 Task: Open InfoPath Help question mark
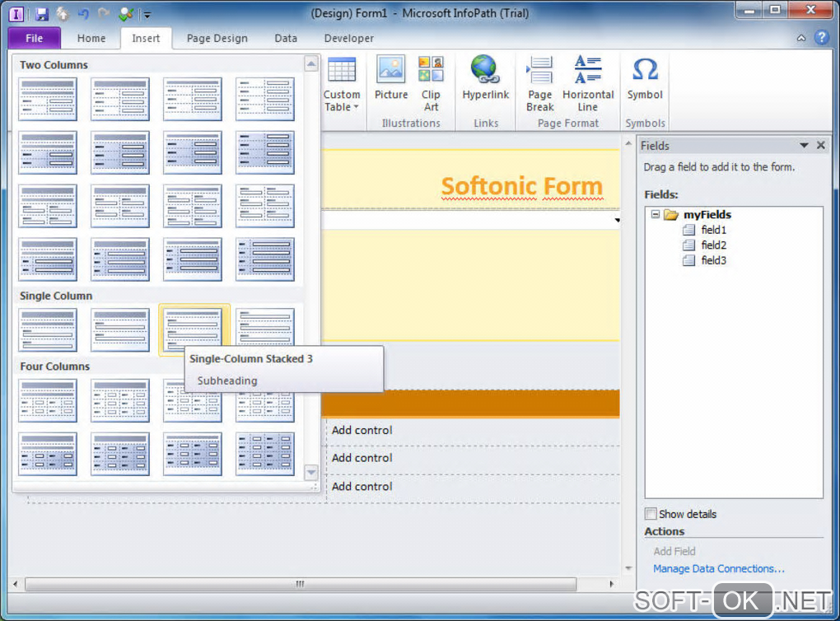(x=821, y=38)
